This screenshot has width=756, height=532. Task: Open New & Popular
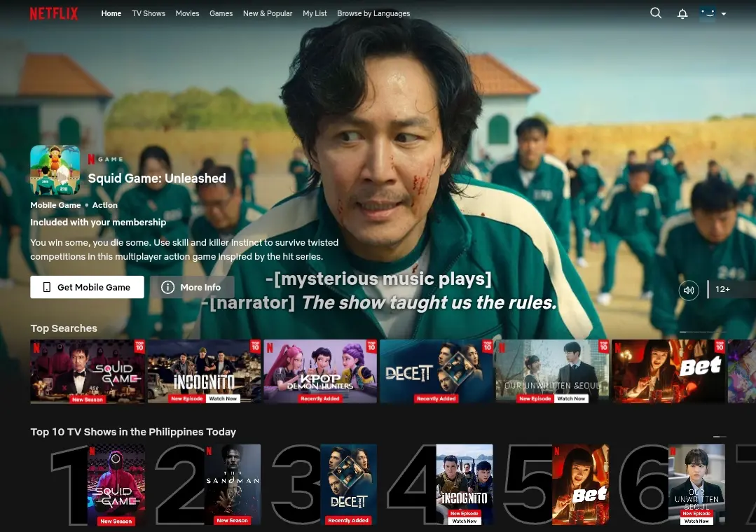268,13
